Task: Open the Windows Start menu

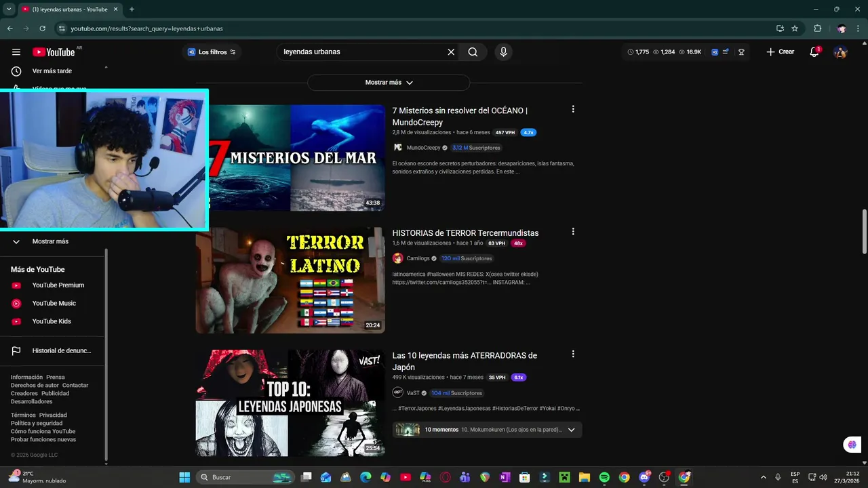Action: [x=184, y=477]
